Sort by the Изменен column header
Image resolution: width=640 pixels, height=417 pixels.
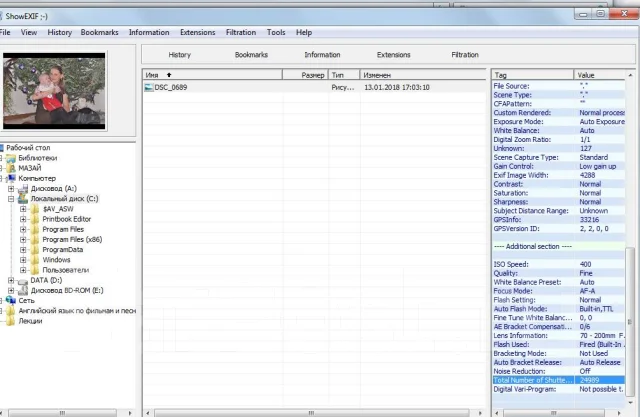[422, 75]
